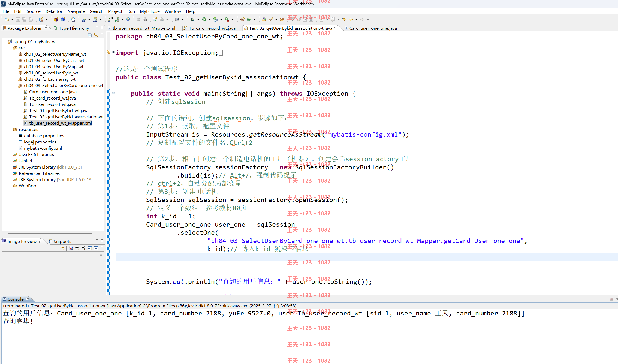Click the Save All toolbar icon
The image size is (618, 364).
coord(24,19)
